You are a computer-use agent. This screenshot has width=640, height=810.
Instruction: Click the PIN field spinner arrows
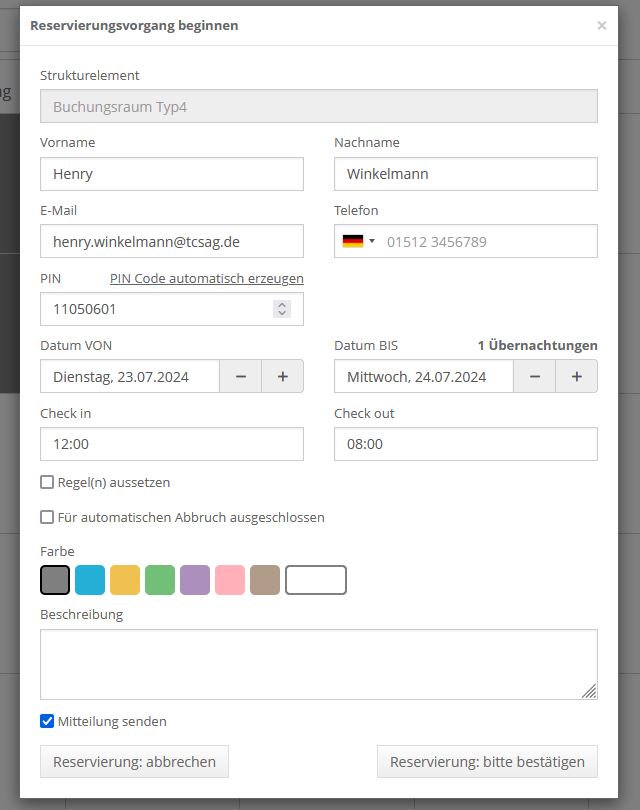282,309
